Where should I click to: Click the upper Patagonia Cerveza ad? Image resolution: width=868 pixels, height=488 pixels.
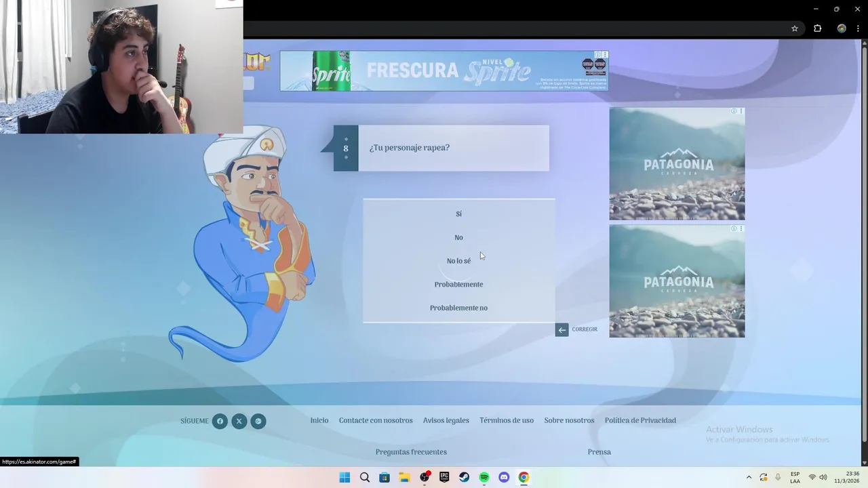[677, 163]
